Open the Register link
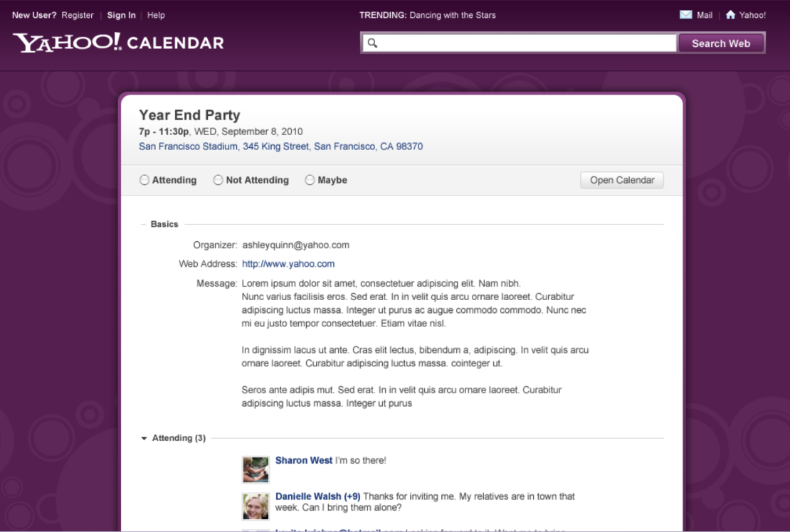790x532 pixels. pyautogui.click(x=78, y=15)
